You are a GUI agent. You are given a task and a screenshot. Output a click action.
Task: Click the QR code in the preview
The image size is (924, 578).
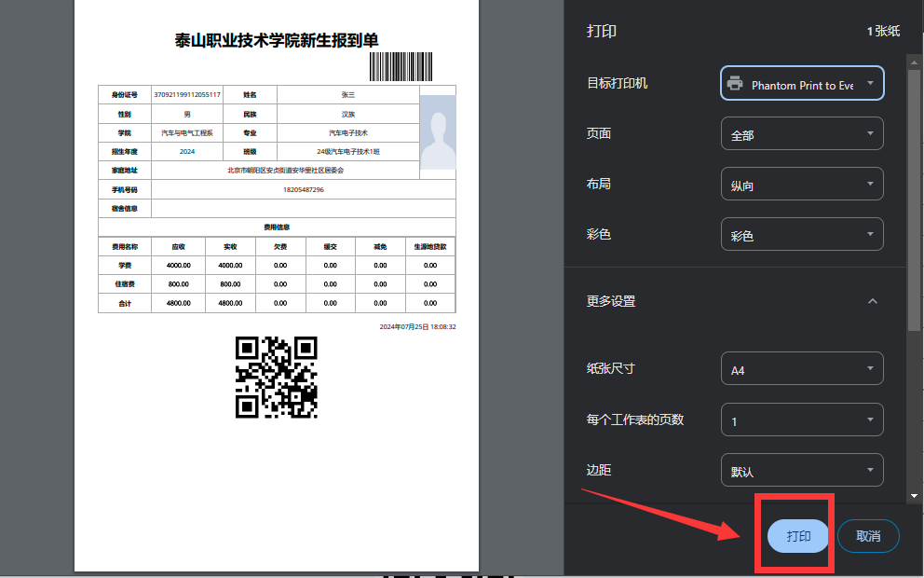point(277,378)
